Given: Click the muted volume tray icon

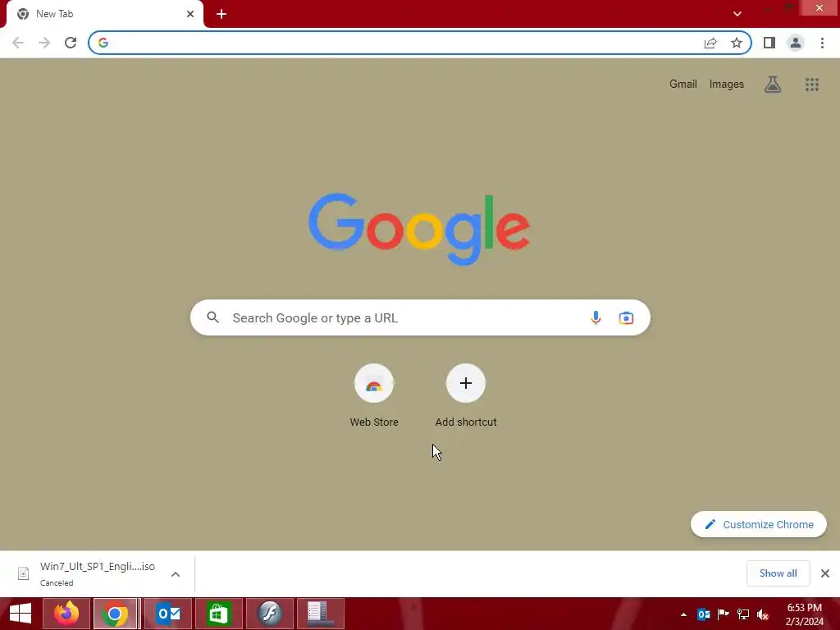Looking at the screenshot, I should click(762, 614).
